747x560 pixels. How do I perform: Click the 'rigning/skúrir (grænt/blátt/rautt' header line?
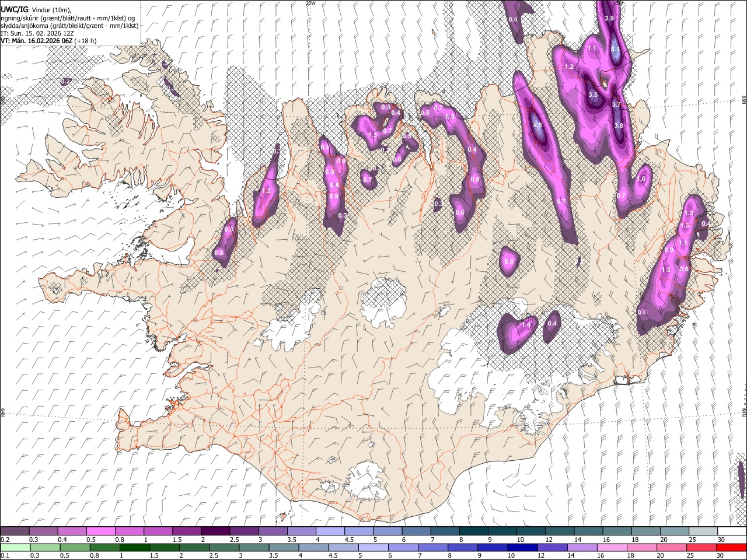(67, 18)
